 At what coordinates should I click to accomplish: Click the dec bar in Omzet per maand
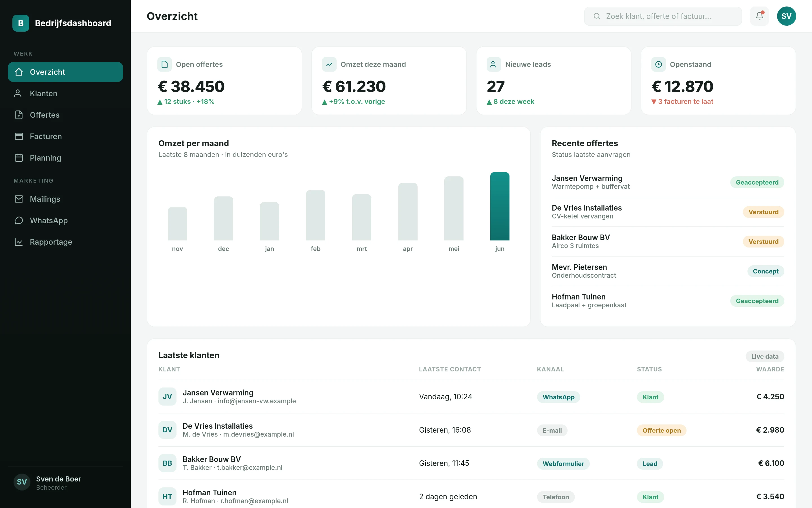click(224, 218)
